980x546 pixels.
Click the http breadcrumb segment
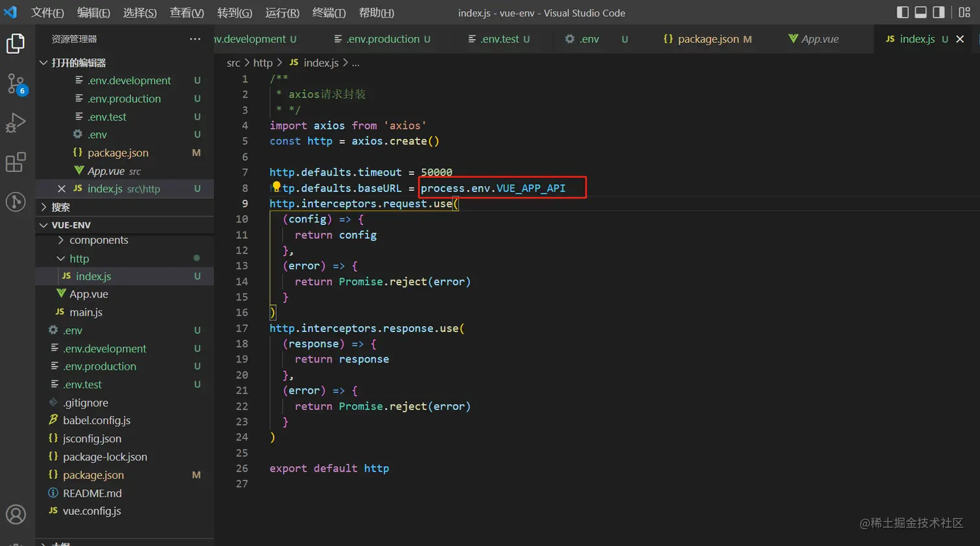click(262, 63)
